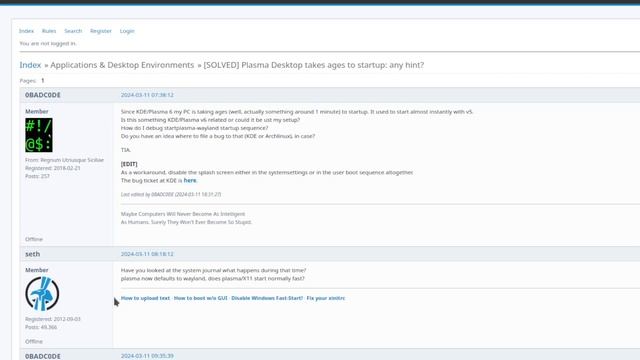
Task: Click 'Registered: 2012-09-03' under seth
Action: click(53, 319)
